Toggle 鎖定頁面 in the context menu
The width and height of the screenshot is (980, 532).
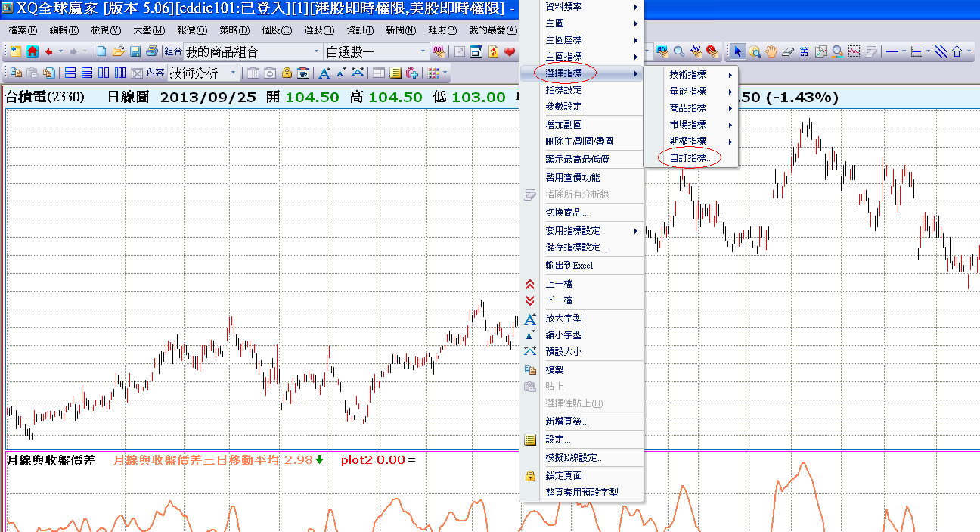564,475
